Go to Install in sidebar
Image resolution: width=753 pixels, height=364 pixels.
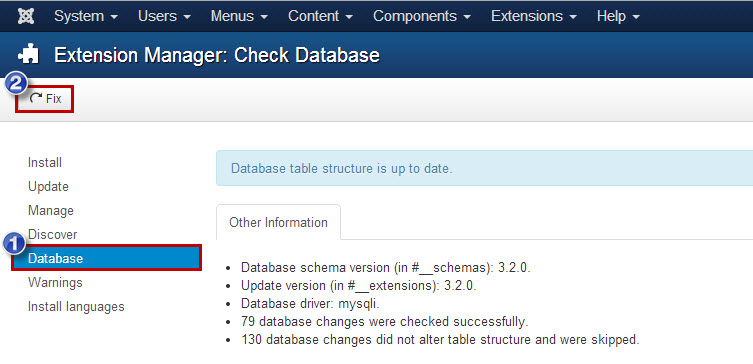45,162
